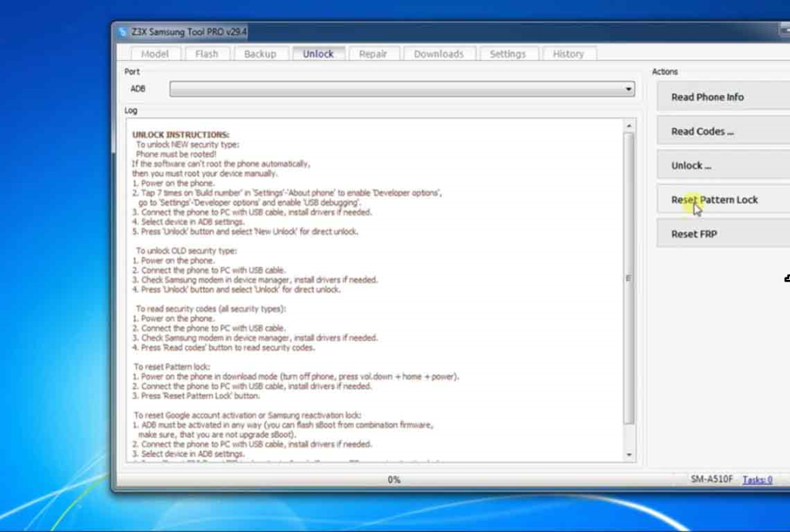Click the Read Codes ... button
Screen dimensions: 790x532
(x=724, y=131)
